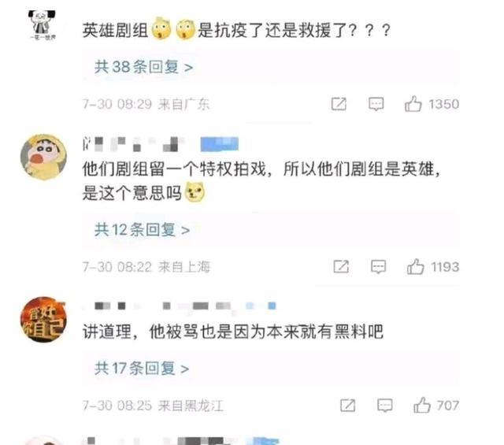Viewport: 504px width, 445px height.
Task: Expand 共17条回复 replies
Action: click(x=142, y=368)
